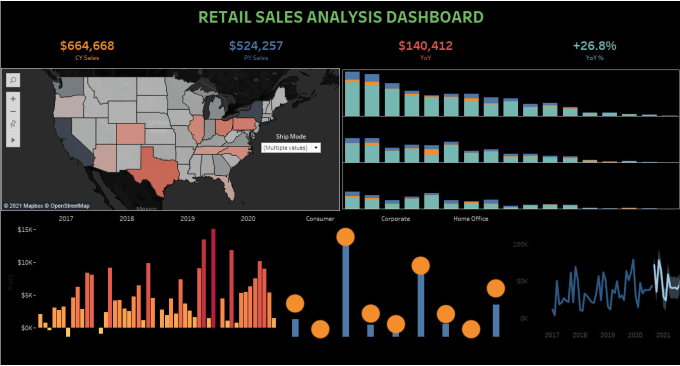This screenshot has width=680, height=366.
Task: Select the light blue forecast line segment
Action: pyautogui.click(x=666, y=280)
